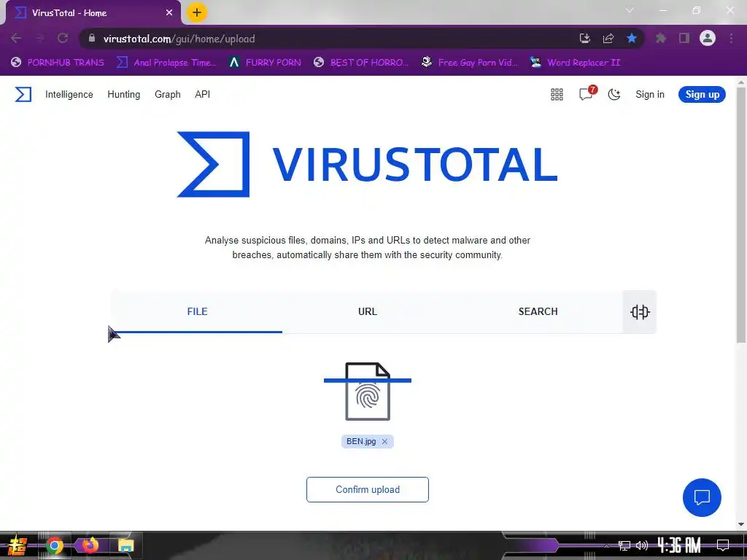
Task: Open a new tab with plus button
Action: (x=197, y=12)
